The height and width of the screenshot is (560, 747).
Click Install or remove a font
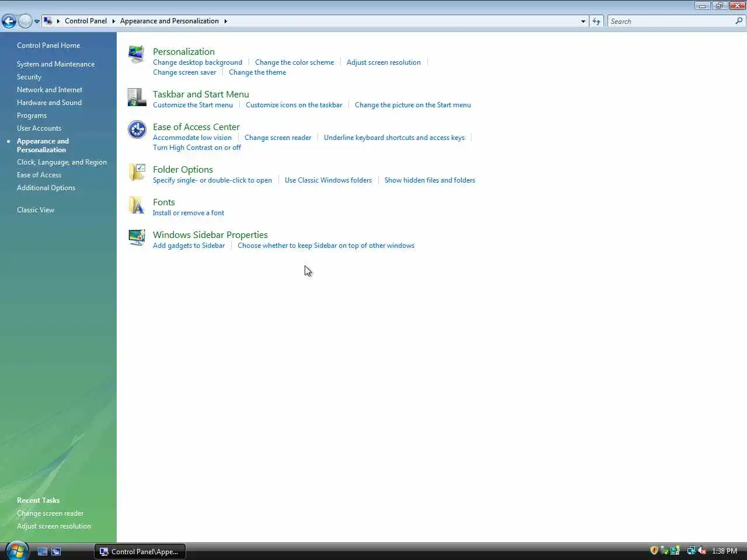pyautogui.click(x=189, y=213)
